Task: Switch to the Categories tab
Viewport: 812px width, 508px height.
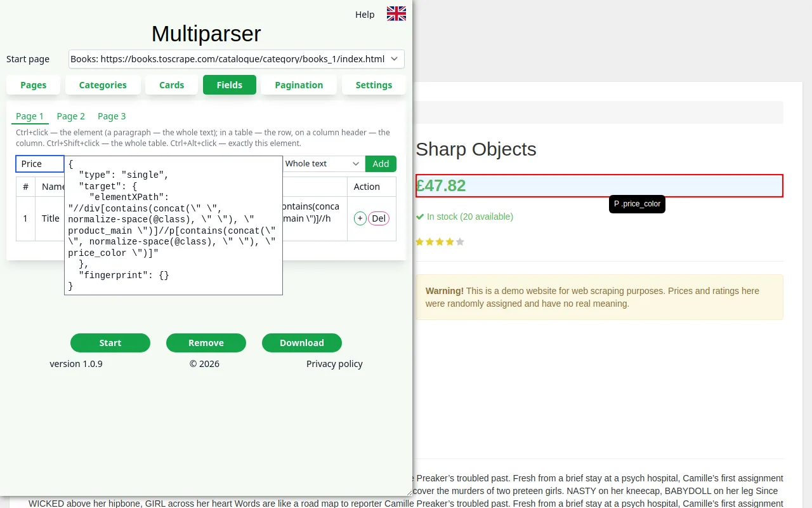Action: [103, 85]
